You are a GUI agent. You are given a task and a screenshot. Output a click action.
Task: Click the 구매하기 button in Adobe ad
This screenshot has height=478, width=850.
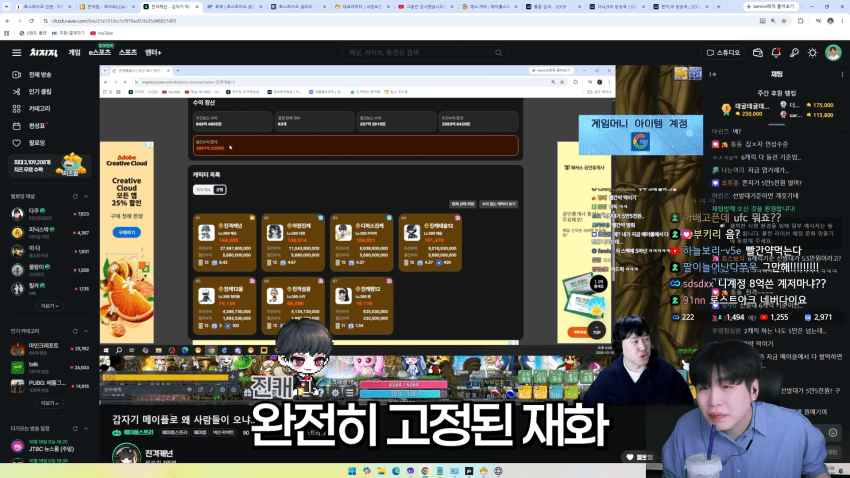[126, 232]
